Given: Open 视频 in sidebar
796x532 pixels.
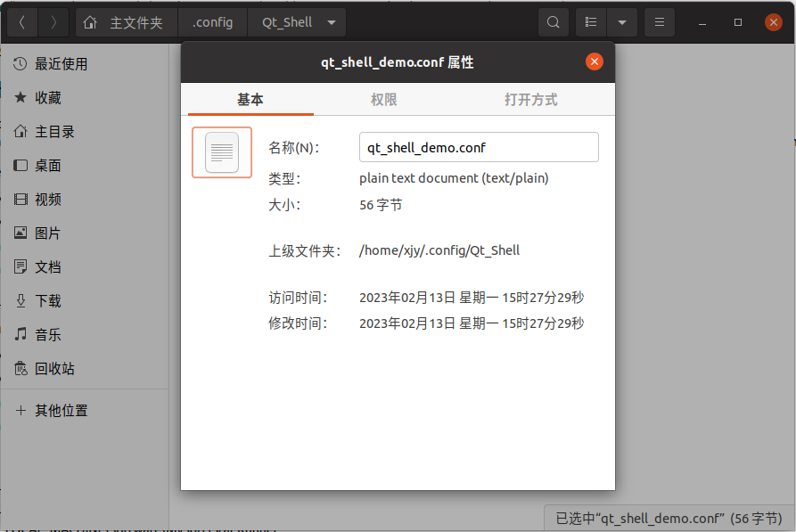Looking at the screenshot, I should click(x=85, y=199).
